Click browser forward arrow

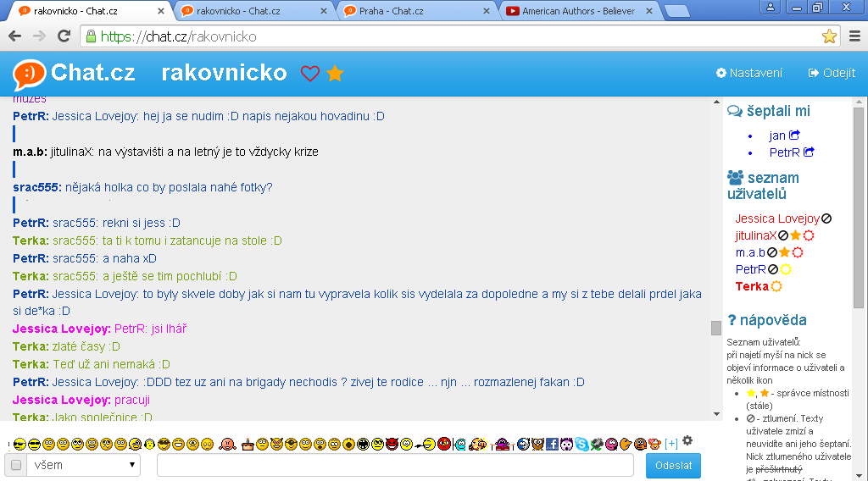click(39, 36)
